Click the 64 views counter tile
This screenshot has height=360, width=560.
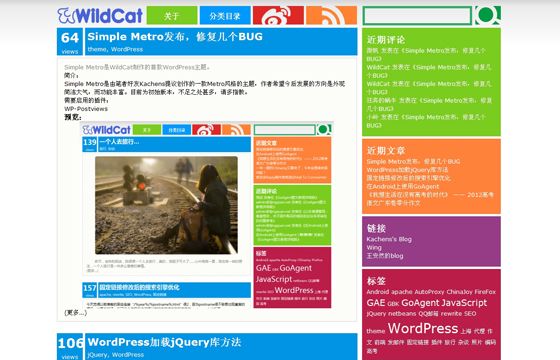[x=70, y=42]
